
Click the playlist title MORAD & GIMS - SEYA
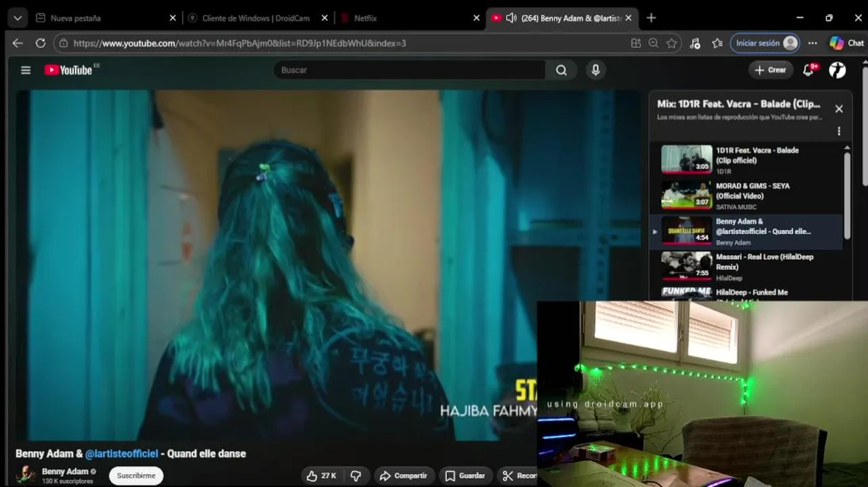752,191
